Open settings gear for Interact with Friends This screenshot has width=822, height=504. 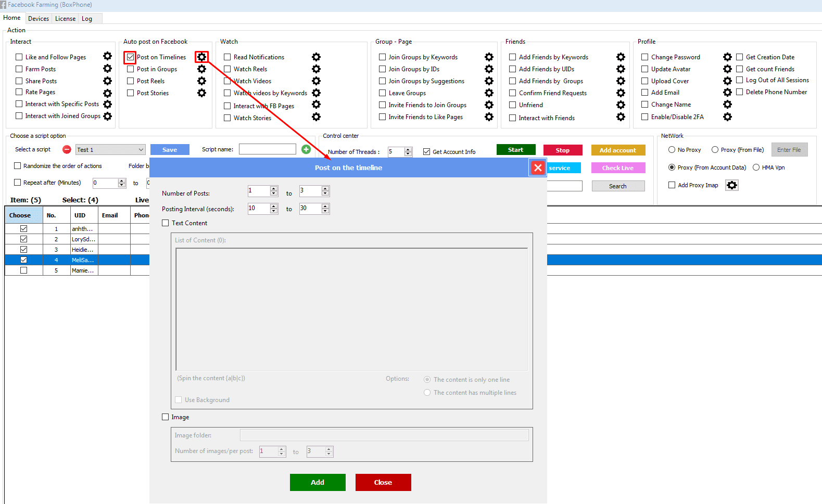tap(621, 117)
